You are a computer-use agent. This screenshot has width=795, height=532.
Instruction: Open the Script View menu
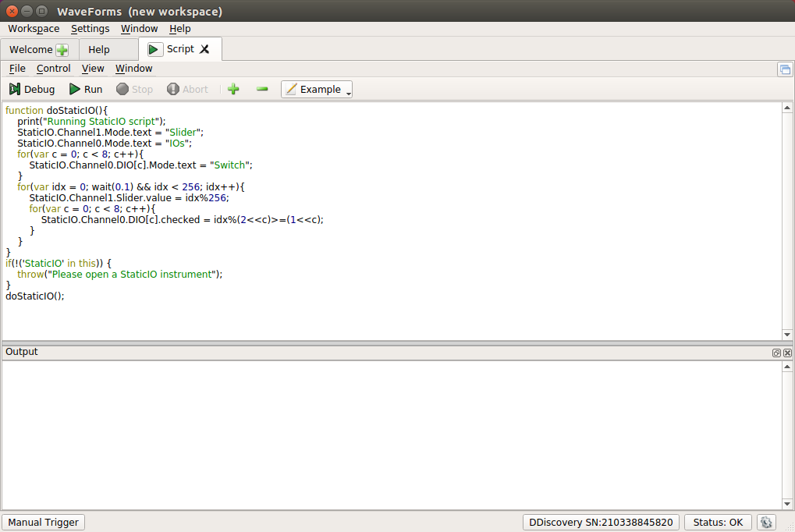tap(93, 69)
